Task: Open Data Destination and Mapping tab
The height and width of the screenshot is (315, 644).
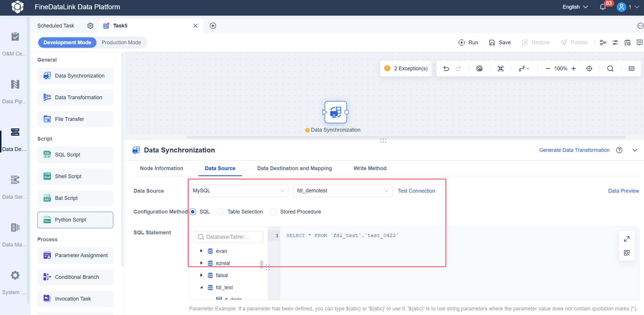Action: pyautogui.click(x=295, y=168)
